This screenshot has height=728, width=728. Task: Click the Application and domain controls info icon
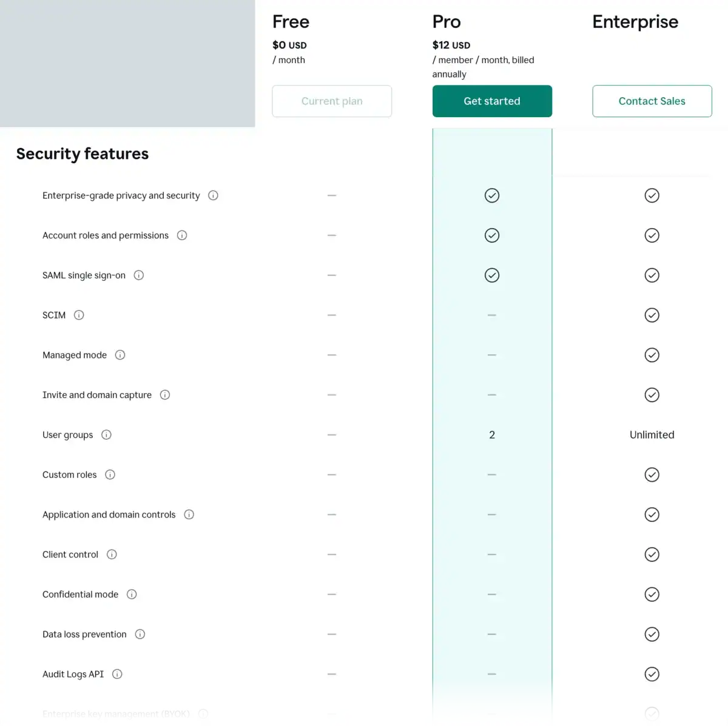[x=189, y=514]
